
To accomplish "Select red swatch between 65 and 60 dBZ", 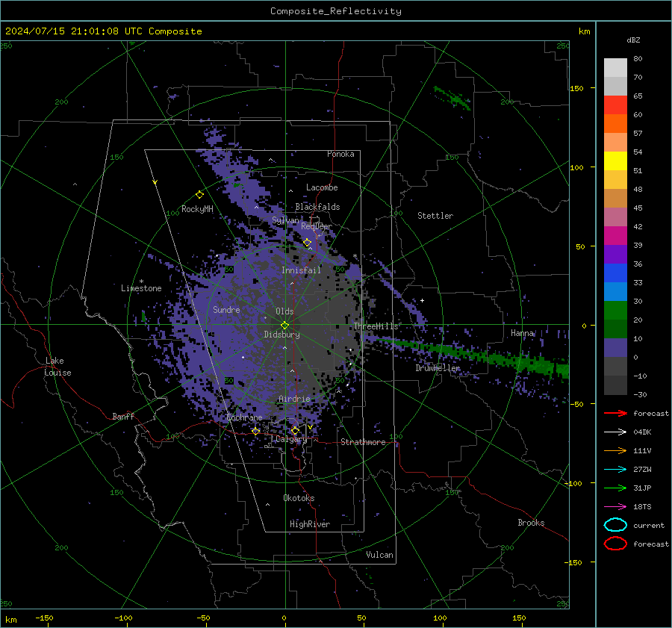I will point(615,105).
